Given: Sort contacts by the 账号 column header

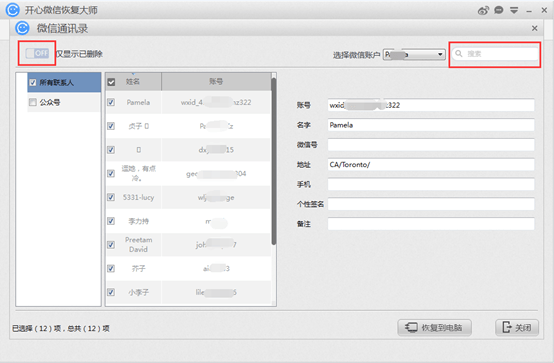Looking at the screenshot, I should click(x=216, y=82).
